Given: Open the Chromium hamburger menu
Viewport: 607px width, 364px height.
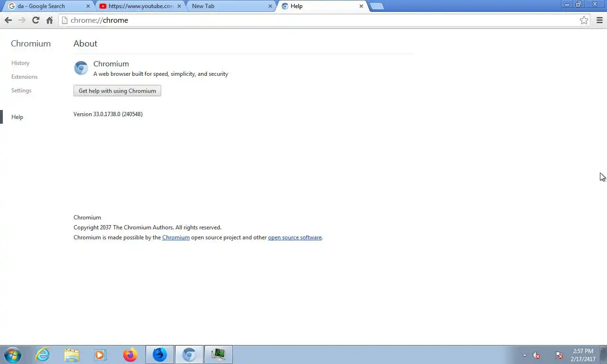Looking at the screenshot, I should click(599, 20).
